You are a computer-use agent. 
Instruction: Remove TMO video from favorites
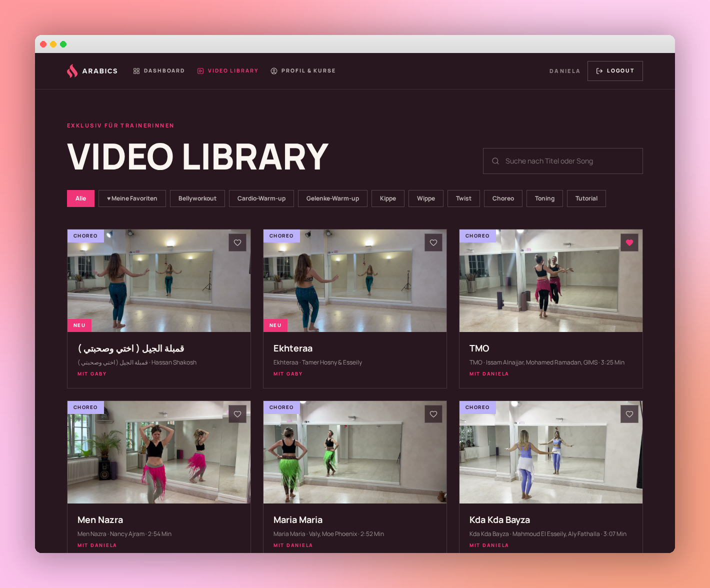point(629,242)
